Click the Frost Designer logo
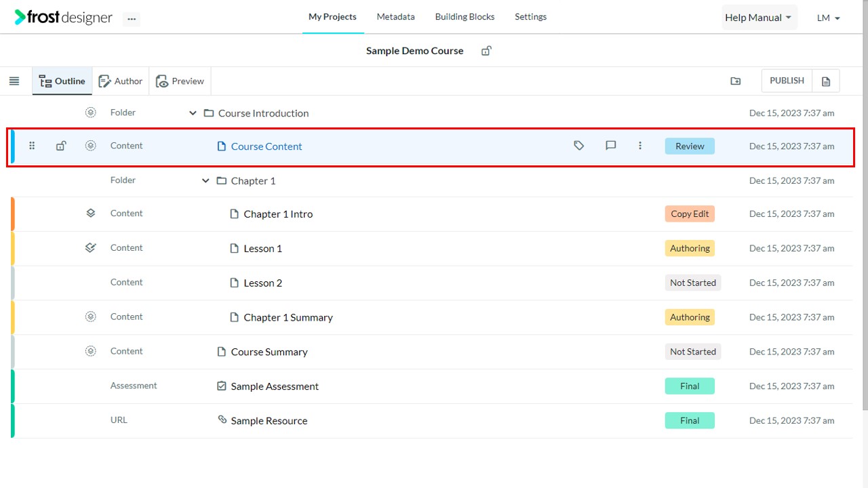Image resolution: width=868 pixels, height=488 pixels. [64, 18]
